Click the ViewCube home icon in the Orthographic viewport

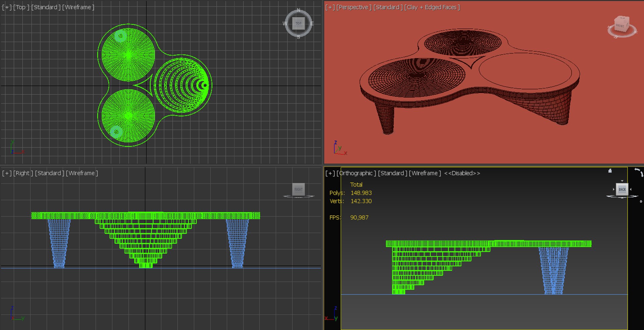pos(610,171)
